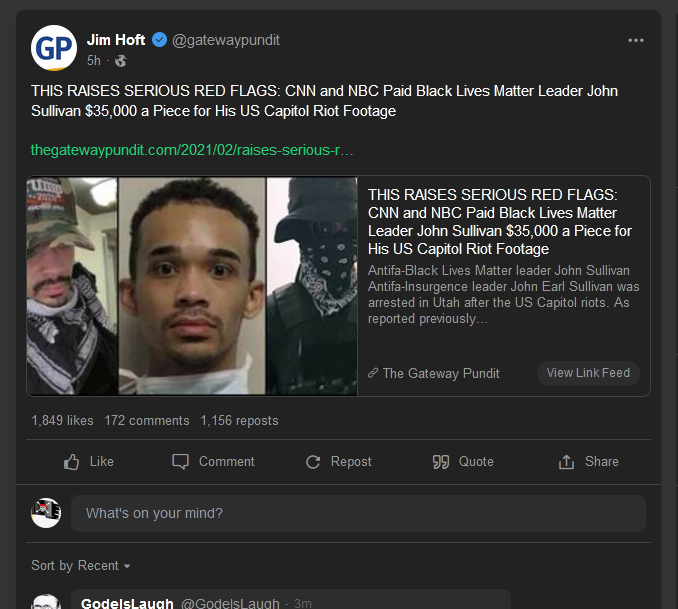Click the link preview description text
The width and height of the screenshot is (678, 609).
[504, 295]
